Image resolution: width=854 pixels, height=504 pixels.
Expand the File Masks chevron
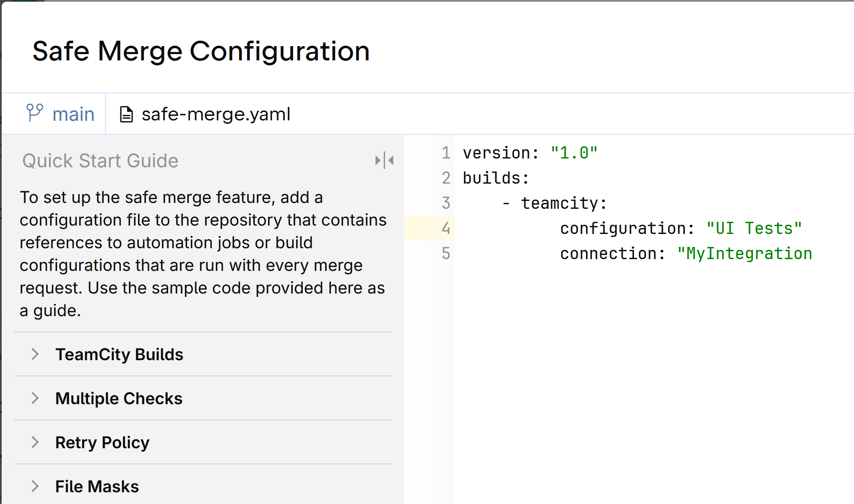[35, 486]
